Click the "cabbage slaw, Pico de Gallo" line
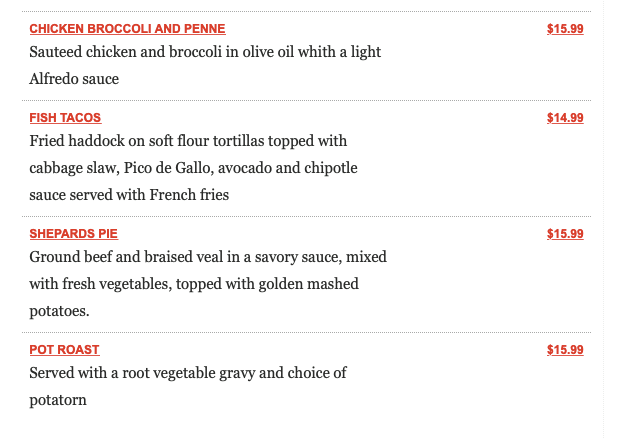Image resolution: width=626 pixels, height=438 pixels. tap(193, 168)
